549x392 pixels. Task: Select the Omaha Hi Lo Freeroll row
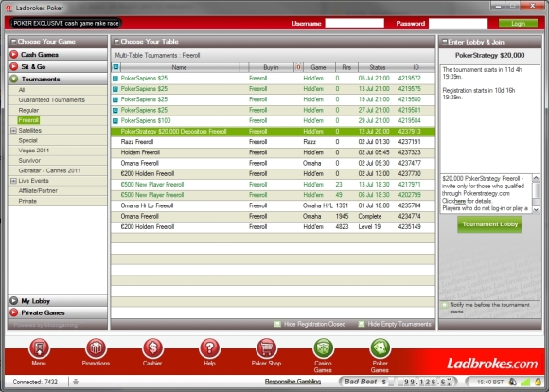(274, 205)
